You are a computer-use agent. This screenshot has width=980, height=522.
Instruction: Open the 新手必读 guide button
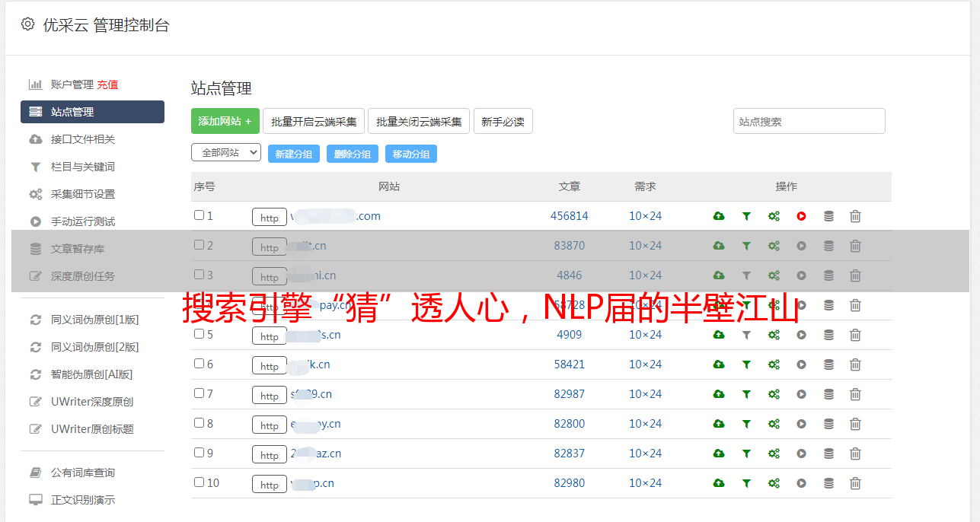503,121
